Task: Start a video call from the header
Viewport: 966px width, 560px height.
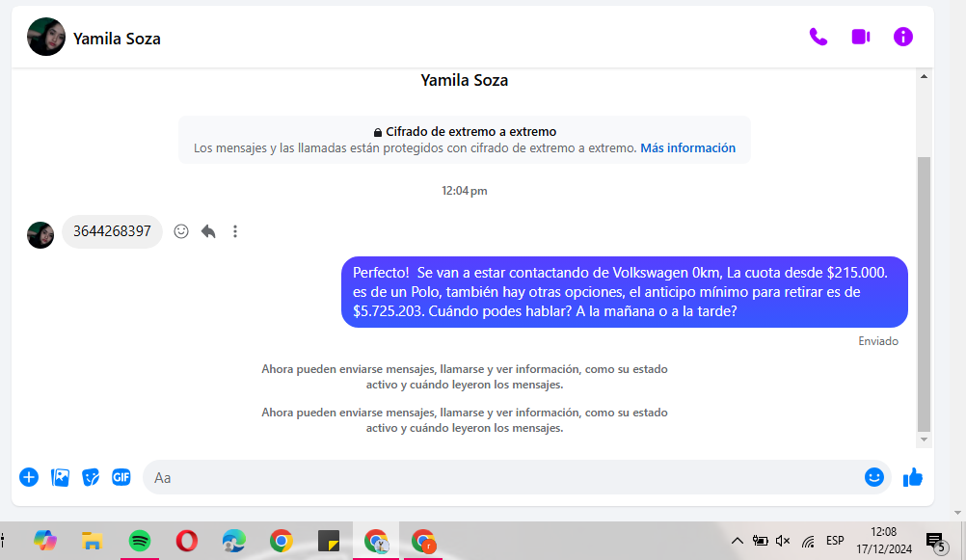Action: point(860,37)
